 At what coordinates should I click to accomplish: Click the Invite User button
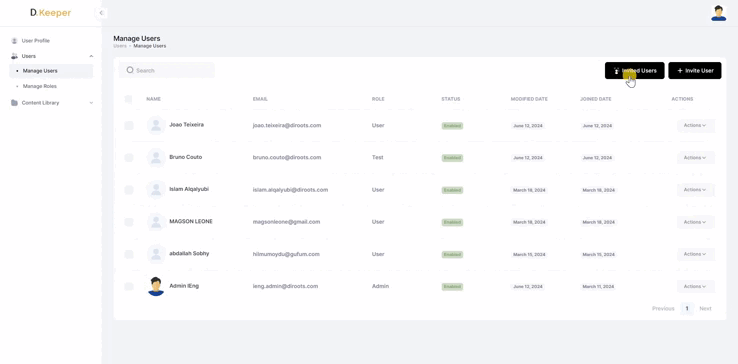click(695, 71)
